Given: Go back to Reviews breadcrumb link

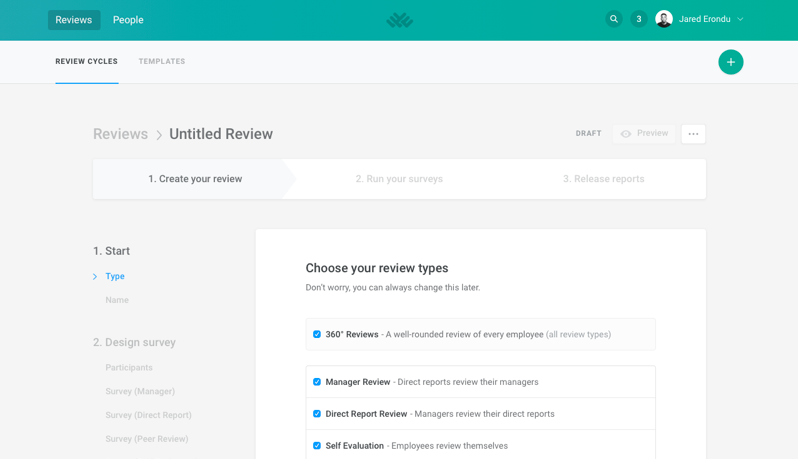Looking at the screenshot, I should [x=120, y=134].
